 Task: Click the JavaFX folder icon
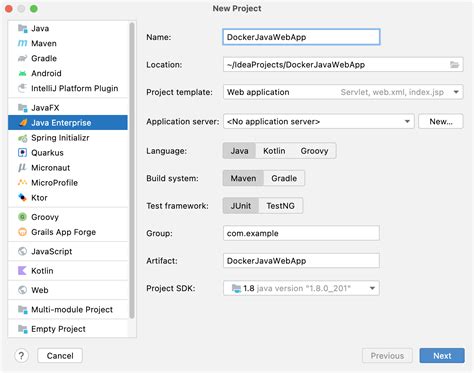(23, 108)
